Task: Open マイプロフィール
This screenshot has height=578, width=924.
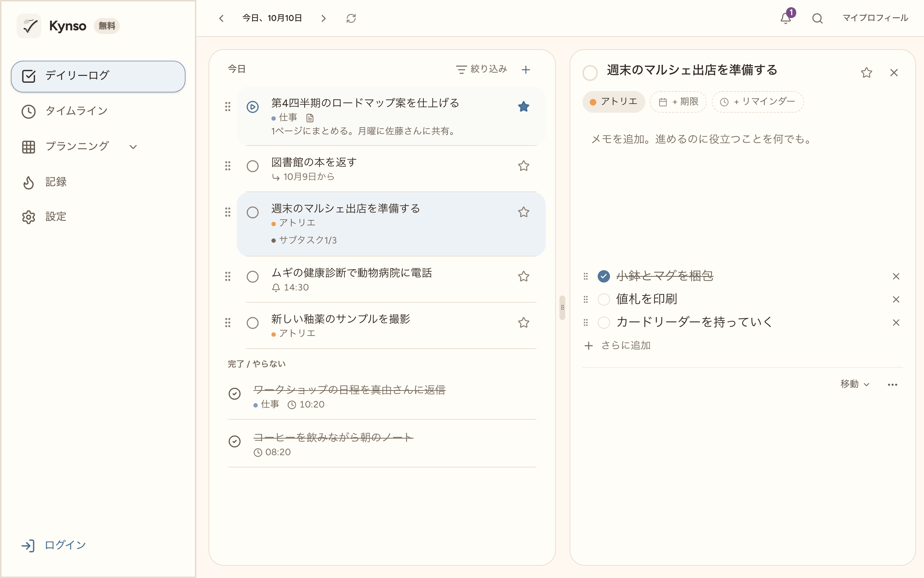Action: pyautogui.click(x=875, y=18)
